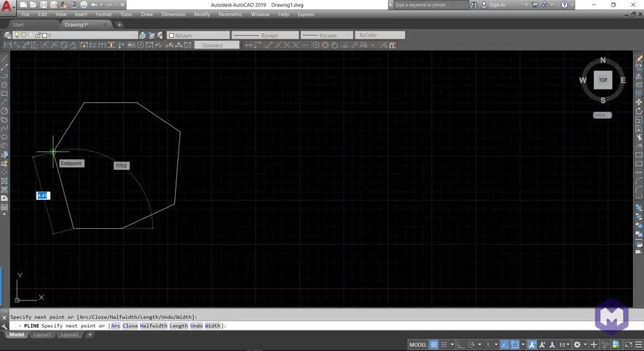Viewport: 644px width, 351px height.
Task: Select the Halfwidth option in command line
Action: pyautogui.click(x=153, y=326)
